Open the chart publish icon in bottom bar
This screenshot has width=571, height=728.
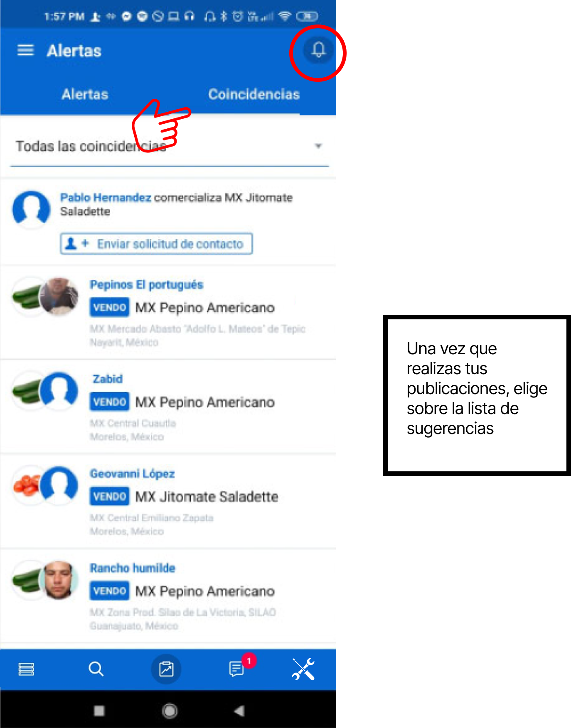[x=166, y=669]
